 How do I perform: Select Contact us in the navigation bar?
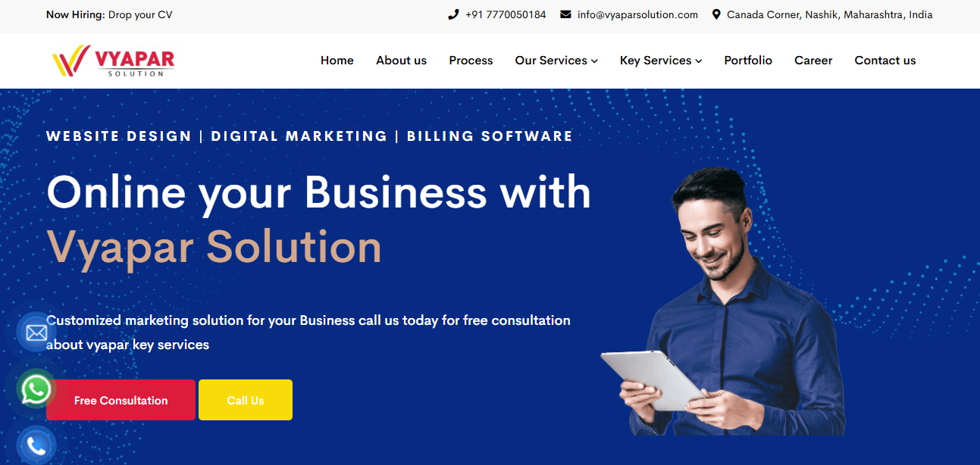(885, 61)
